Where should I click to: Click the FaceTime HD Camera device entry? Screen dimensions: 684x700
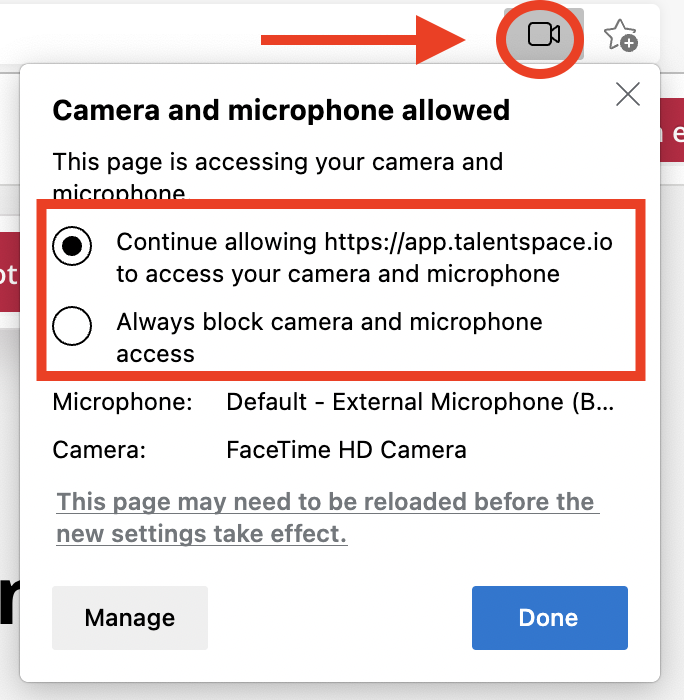click(x=346, y=450)
